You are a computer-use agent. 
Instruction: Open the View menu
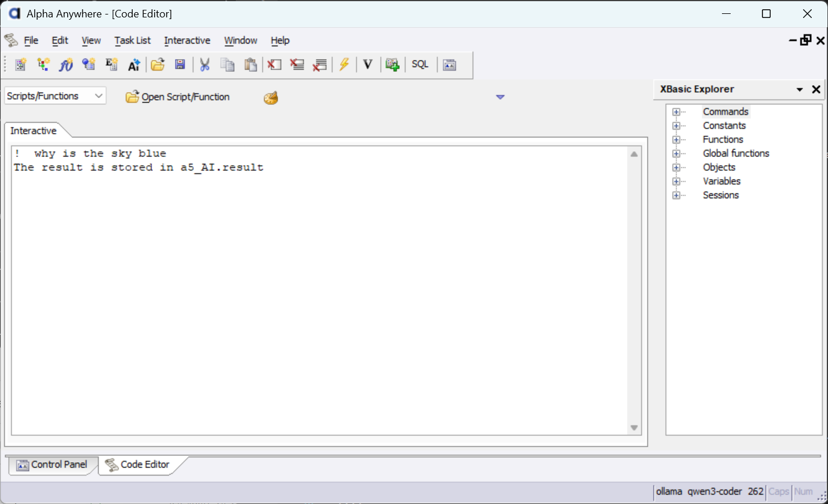point(91,41)
